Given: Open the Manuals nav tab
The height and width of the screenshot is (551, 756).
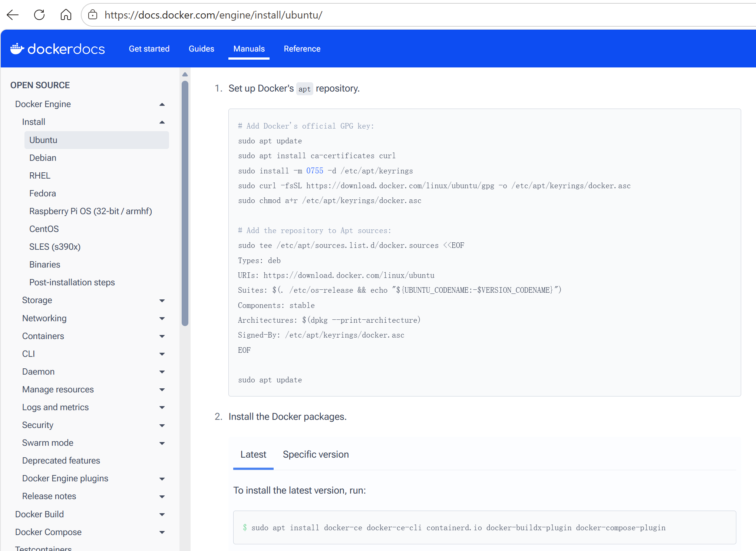Looking at the screenshot, I should click(x=249, y=49).
